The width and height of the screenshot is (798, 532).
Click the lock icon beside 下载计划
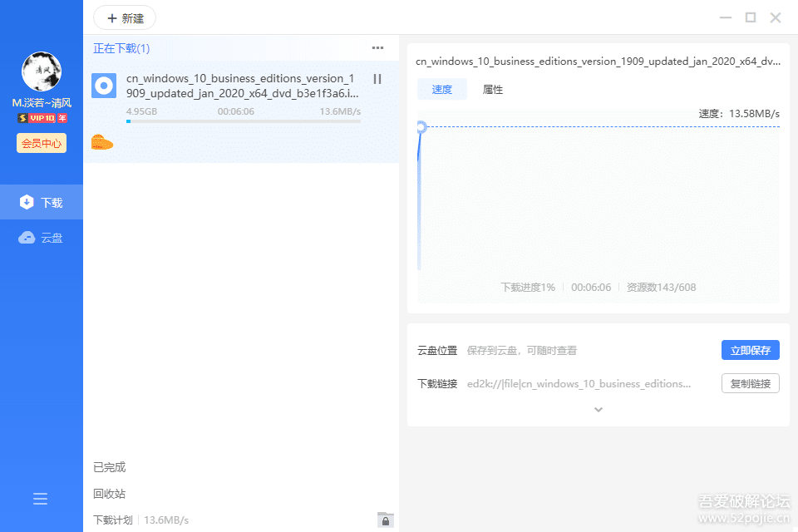385,520
